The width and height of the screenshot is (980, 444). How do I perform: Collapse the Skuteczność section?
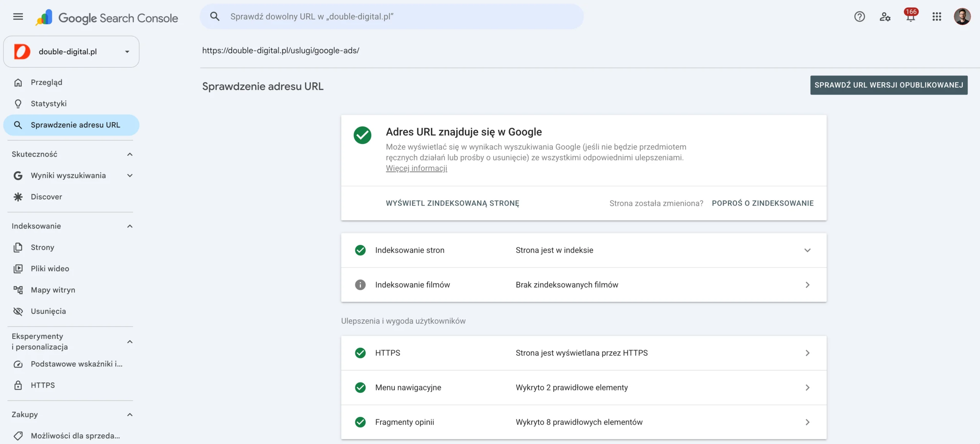pyautogui.click(x=130, y=154)
